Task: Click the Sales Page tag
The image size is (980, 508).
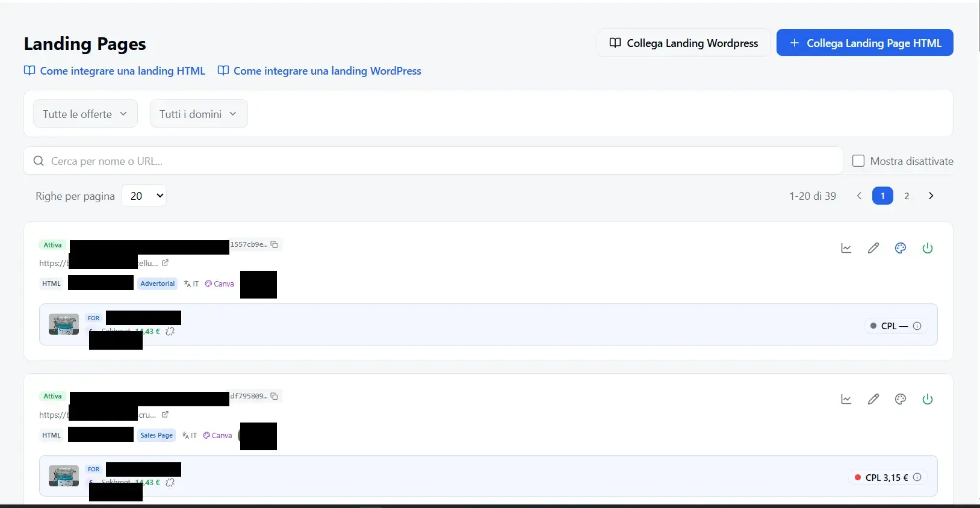Action: (x=157, y=435)
